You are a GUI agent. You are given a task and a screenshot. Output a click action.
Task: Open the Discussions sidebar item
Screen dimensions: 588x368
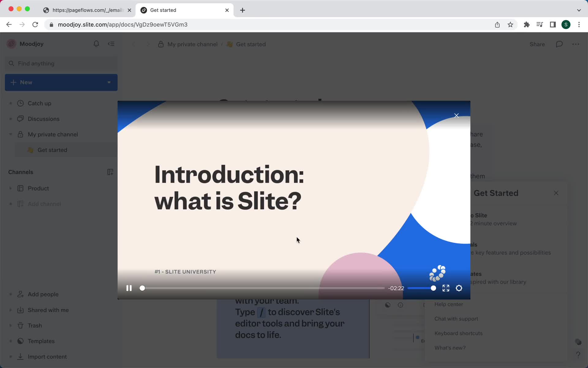[43, 119]
